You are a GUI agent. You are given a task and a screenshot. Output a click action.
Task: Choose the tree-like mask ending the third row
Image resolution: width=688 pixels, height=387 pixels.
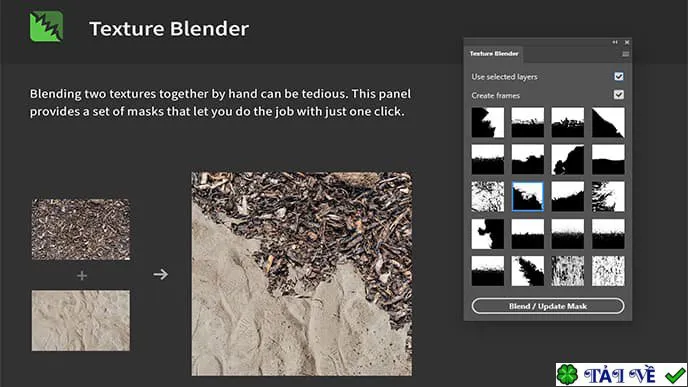coord(608,197)
